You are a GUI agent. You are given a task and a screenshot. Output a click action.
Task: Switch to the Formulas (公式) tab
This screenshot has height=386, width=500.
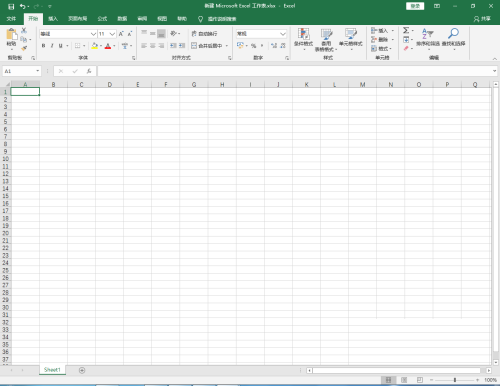point(102,19)
